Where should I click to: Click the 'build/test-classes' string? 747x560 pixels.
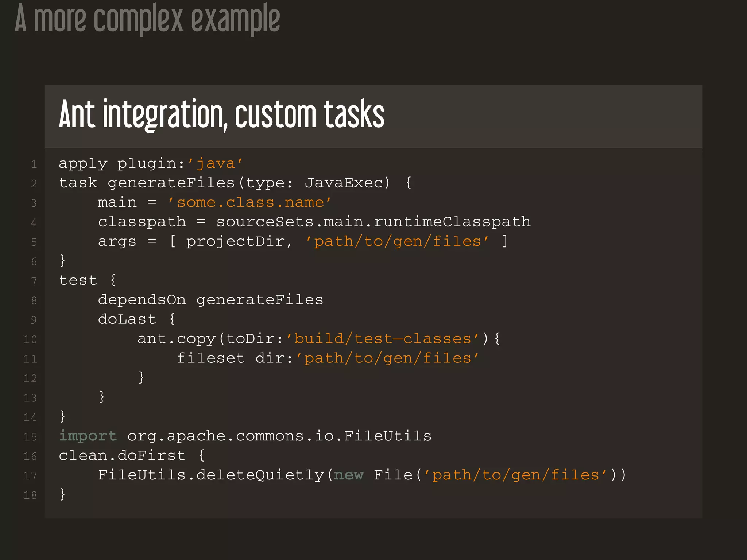pos(382,339)
